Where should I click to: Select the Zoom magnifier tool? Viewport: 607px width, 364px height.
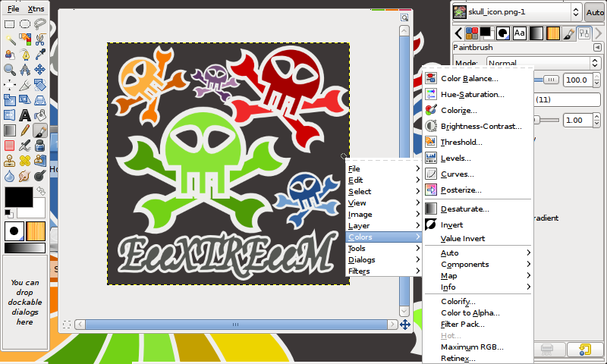(x=9, y=70)
